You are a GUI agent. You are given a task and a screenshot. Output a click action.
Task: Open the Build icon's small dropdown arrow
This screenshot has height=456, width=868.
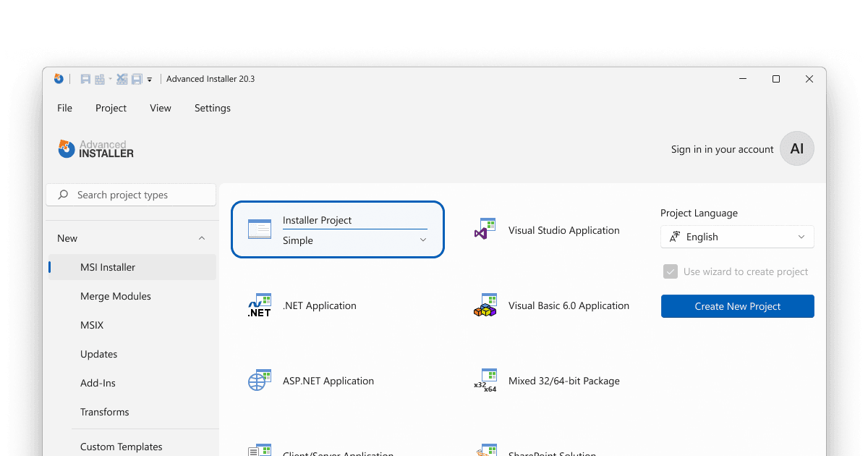coord(110,79)
